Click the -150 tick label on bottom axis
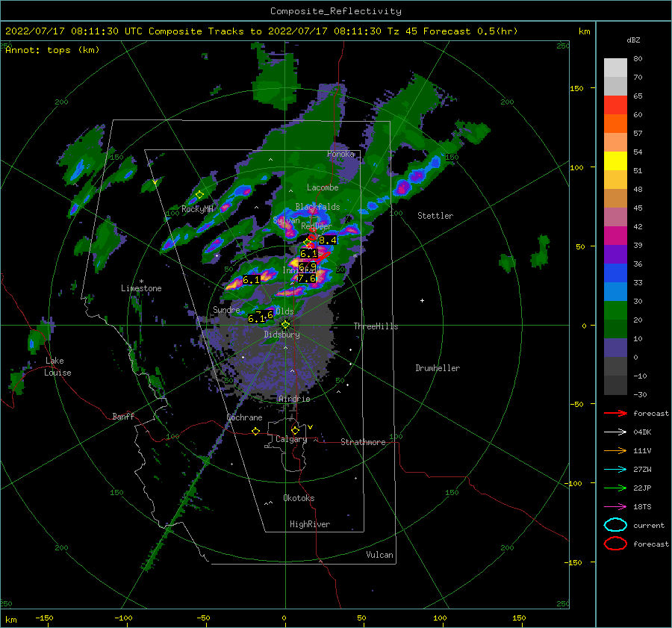 tap(44, 618)
